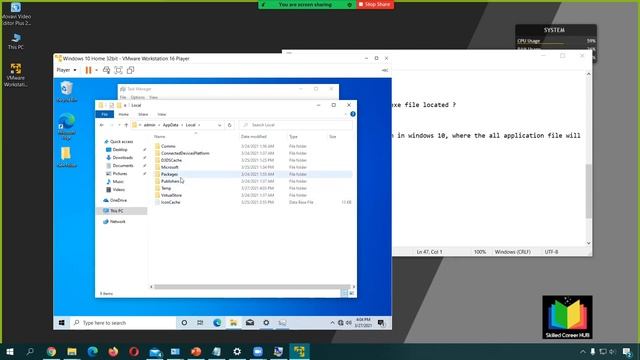Open Mail in the guest taskbar

tap(250, 322)
